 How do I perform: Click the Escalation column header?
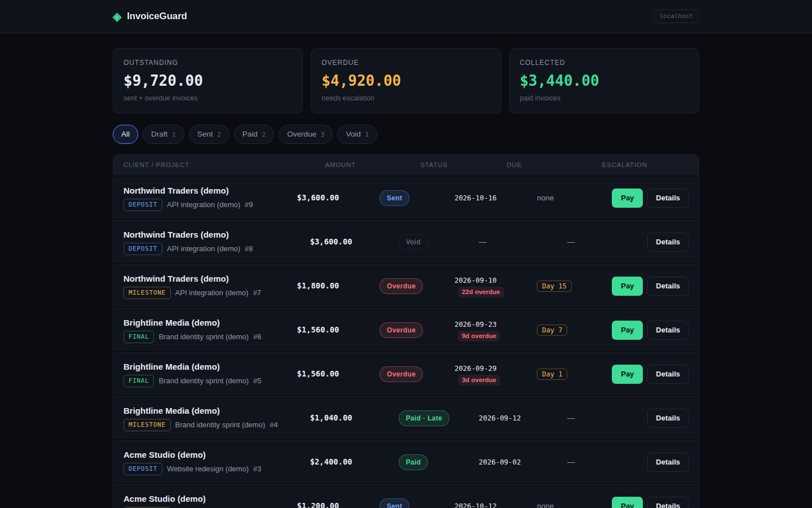coord(624,165)
